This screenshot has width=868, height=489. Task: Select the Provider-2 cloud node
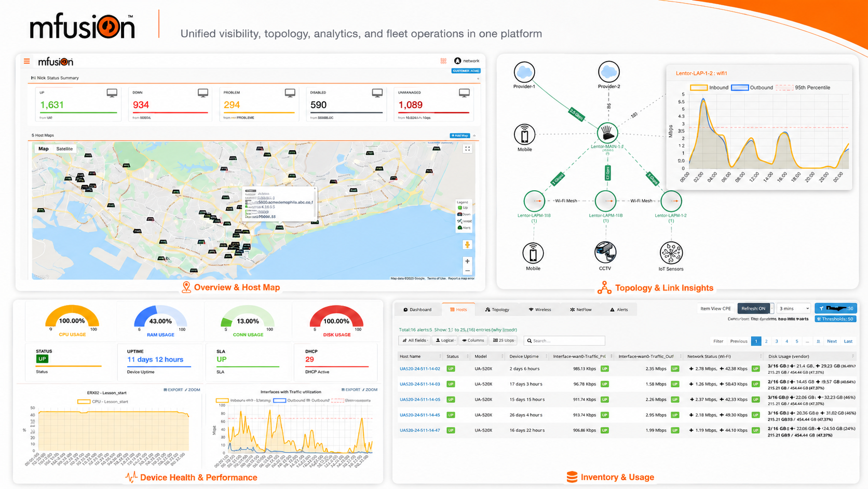point(608,72)
